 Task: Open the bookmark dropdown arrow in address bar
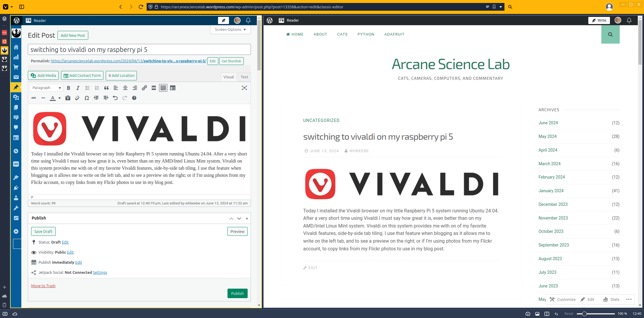click(501, 7)
